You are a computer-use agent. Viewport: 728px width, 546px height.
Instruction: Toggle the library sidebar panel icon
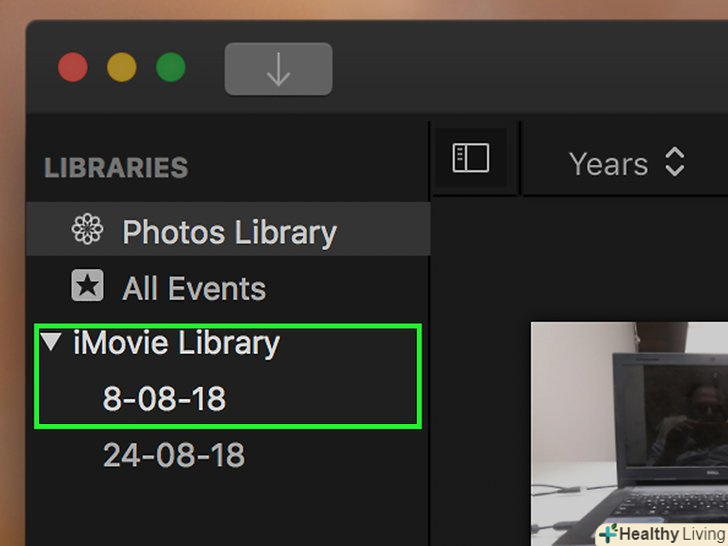(470, 159)
